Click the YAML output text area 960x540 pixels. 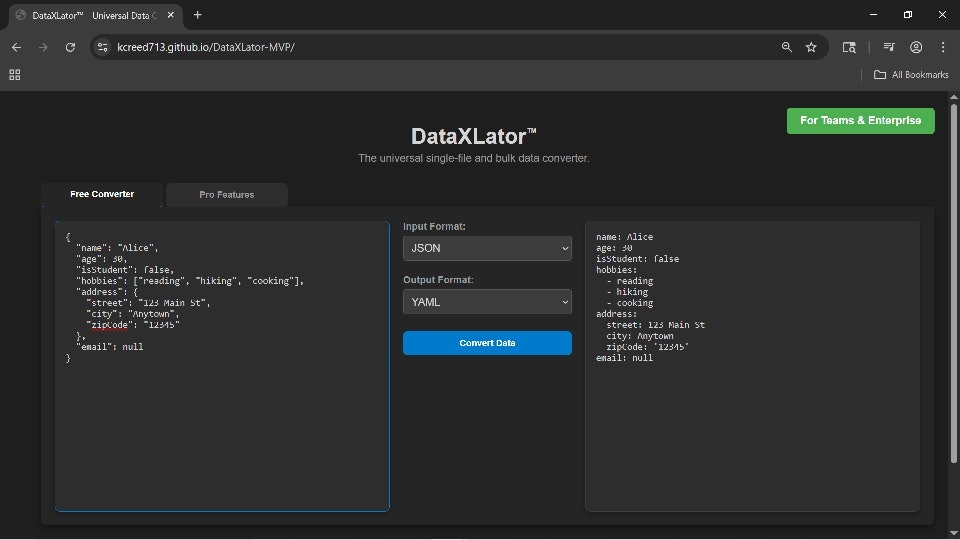pyautogui.click(x=752, y=366)
